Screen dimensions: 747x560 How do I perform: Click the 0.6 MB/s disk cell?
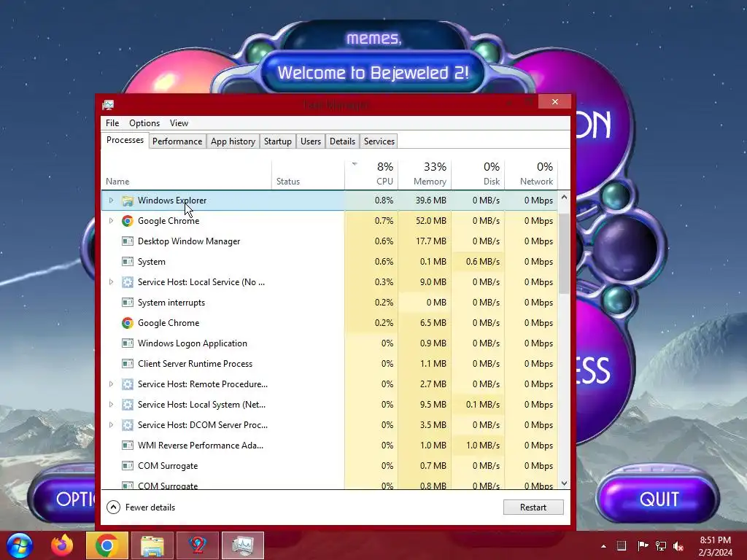(479, 262)
